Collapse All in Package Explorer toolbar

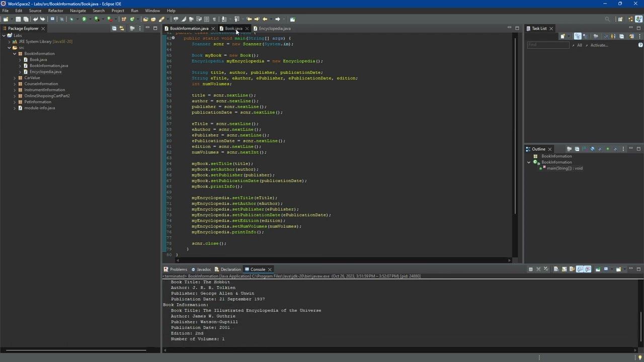coord(114,29)
